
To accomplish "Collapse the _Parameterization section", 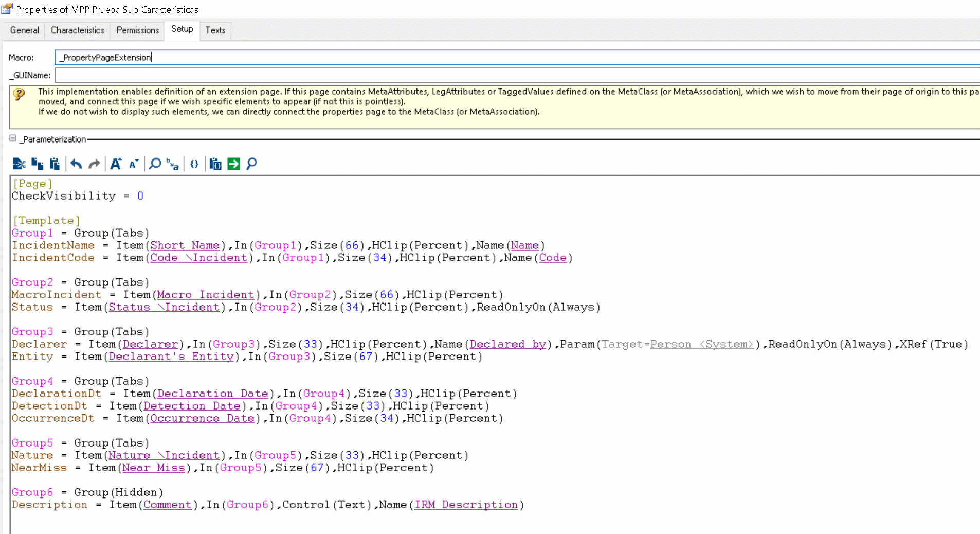I will tap(13, 138).
